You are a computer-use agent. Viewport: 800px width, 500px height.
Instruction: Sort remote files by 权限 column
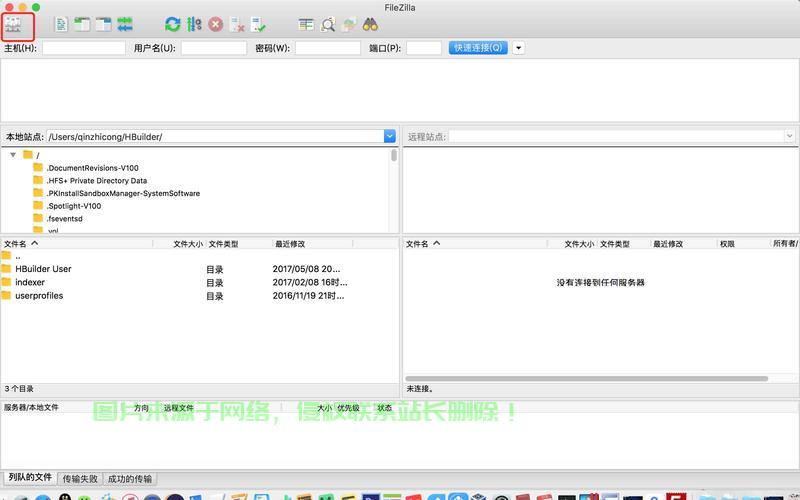tap(743, 244)
